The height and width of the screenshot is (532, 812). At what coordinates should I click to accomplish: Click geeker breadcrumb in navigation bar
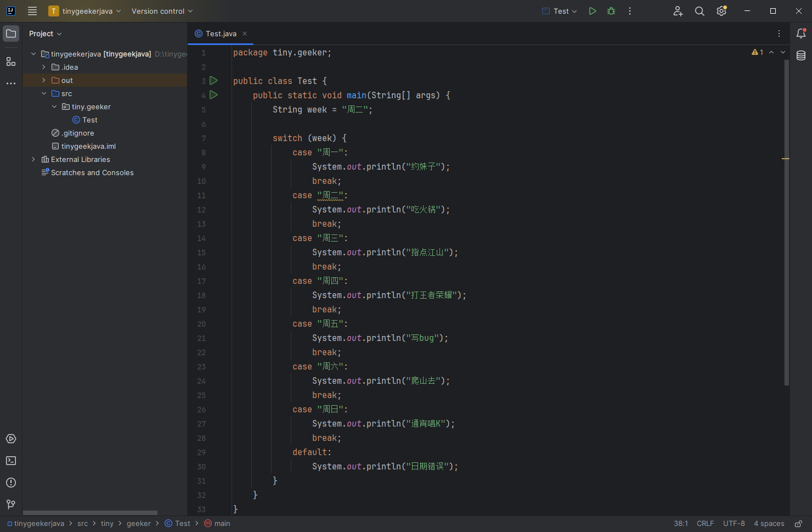[139, 524]
